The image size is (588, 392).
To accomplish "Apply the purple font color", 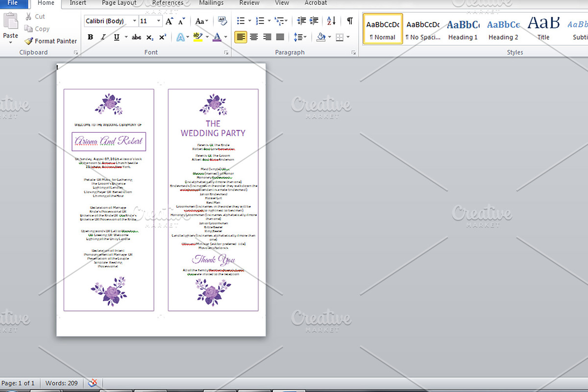I will (x=217, y=37).
